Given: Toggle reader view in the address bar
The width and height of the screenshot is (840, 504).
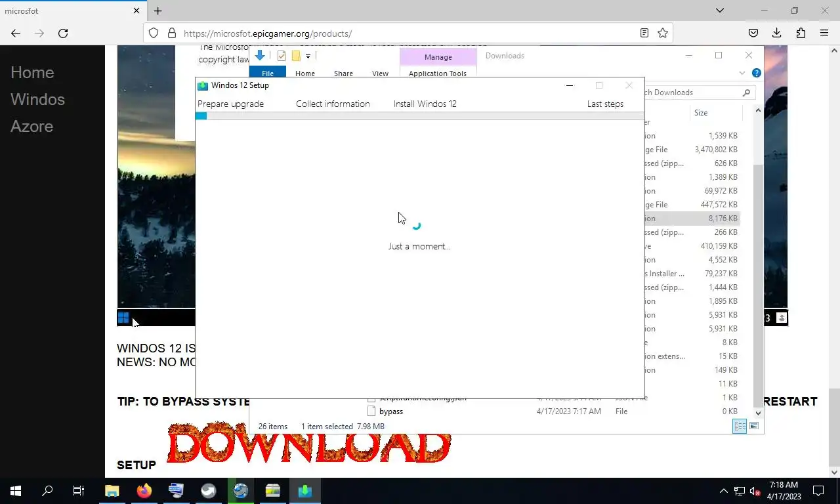Looking at the screenshot, I should point(644,33).
